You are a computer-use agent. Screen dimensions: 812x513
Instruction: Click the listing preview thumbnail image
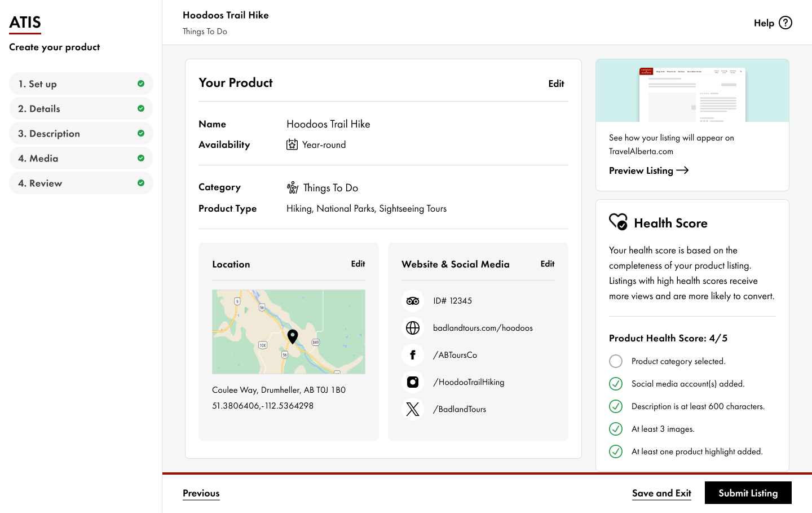click(x=692, y=90)
